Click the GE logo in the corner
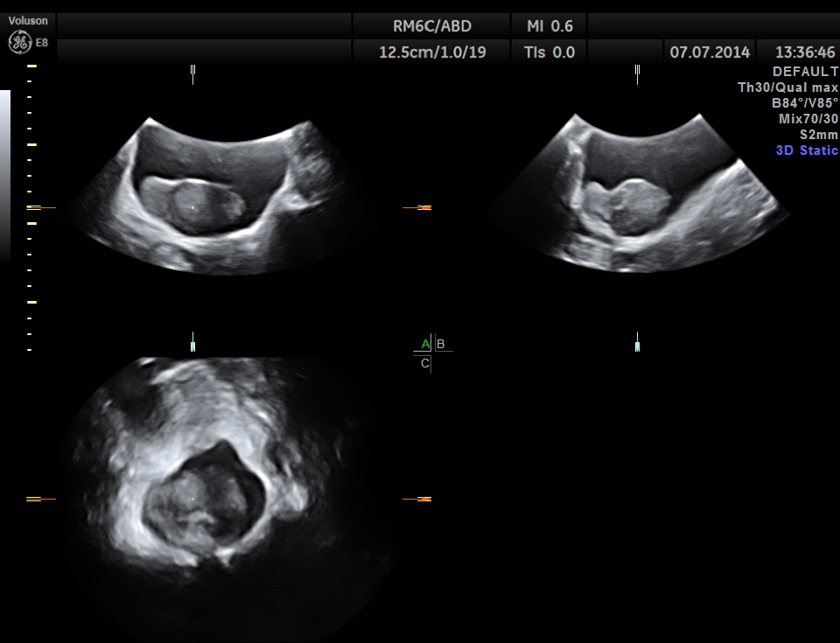This screenshot has width=840, height=643. coord(19,41)
